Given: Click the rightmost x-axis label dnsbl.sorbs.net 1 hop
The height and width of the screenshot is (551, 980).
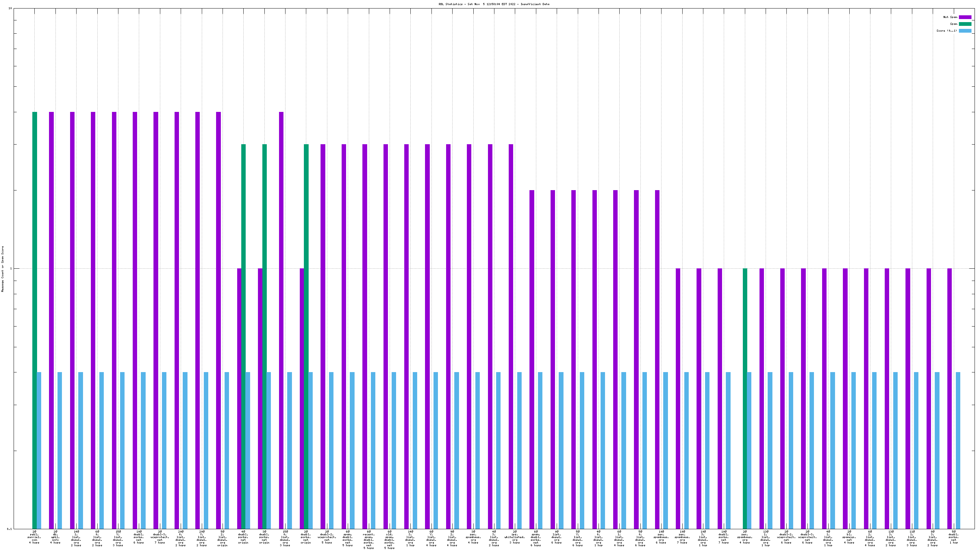Looking at the screenshot, I should (x=953, y=537).
